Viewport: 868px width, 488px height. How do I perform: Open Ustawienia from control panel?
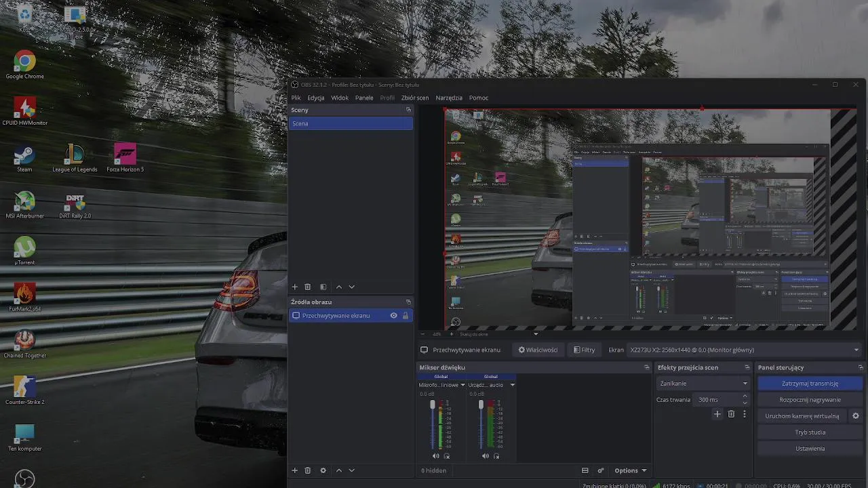[810, 449]
